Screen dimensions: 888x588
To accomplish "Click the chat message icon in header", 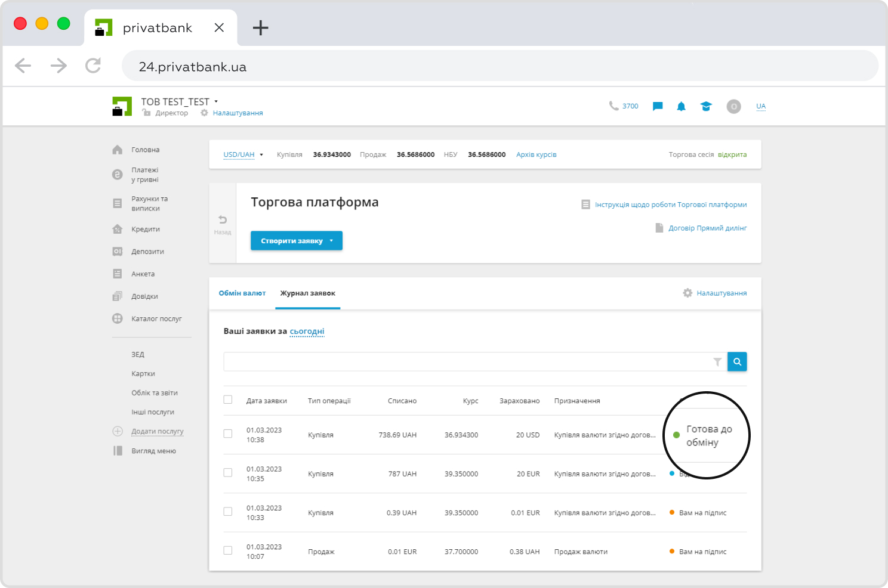I will 658,106.
